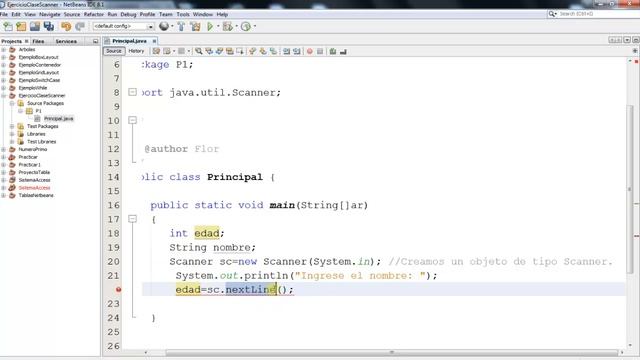Collapse the EjercicioClaseScanner project node
The width and height of the screenshot is (640, 360).
(x=4, y=96)
